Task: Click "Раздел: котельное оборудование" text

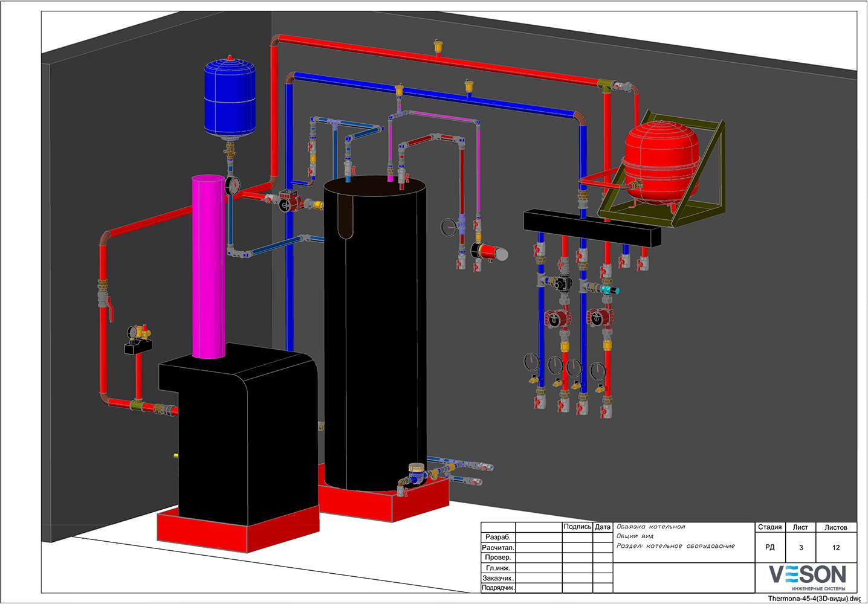Action: tap(676, 546)
